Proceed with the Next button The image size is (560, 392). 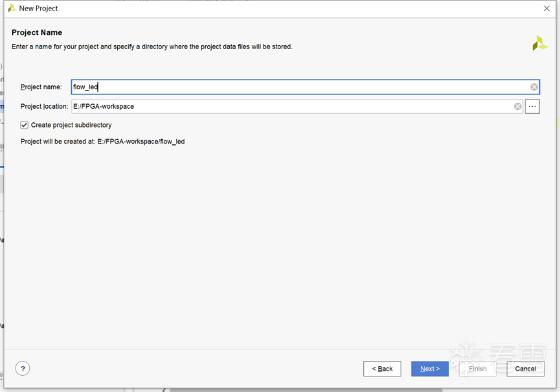click(x=429, y=369)
